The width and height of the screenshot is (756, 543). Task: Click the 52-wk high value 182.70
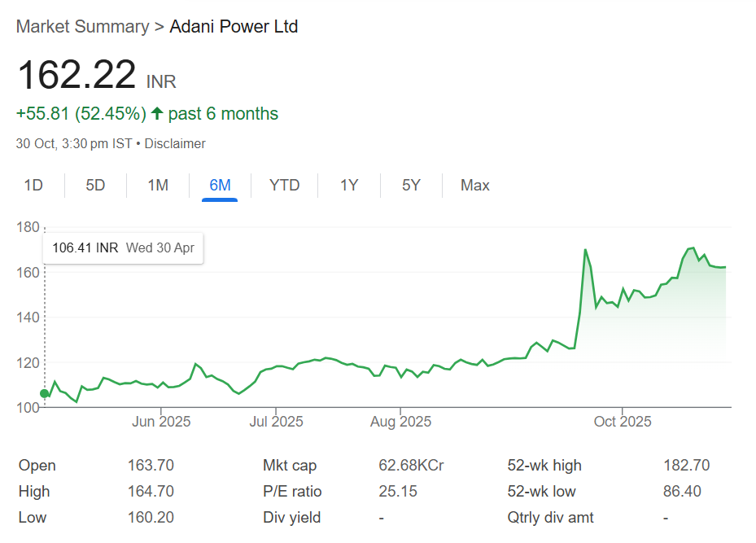pyautogui.click(x=686, y=466)
